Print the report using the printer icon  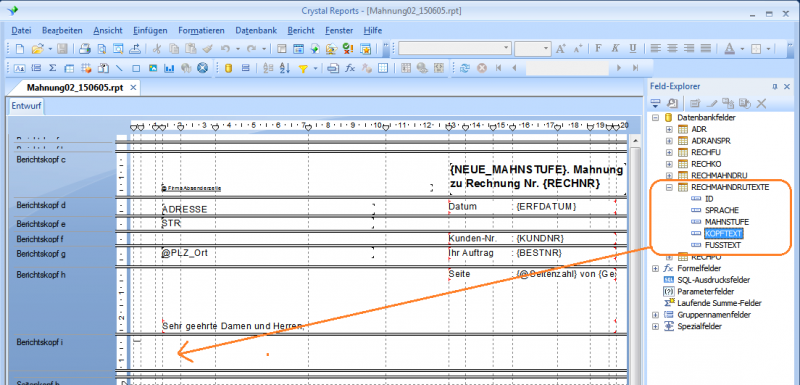click(84, 49)
